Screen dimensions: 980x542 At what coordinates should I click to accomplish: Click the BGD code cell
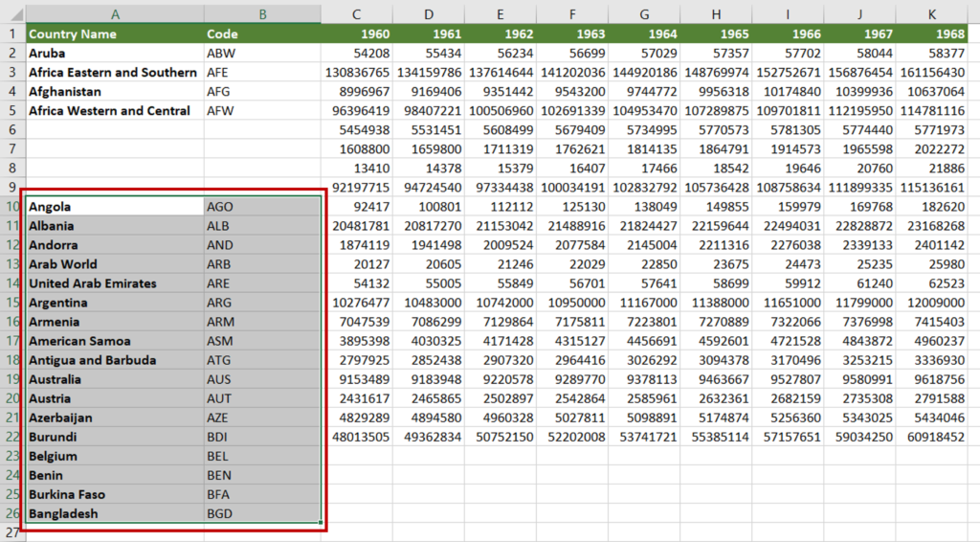262,513
